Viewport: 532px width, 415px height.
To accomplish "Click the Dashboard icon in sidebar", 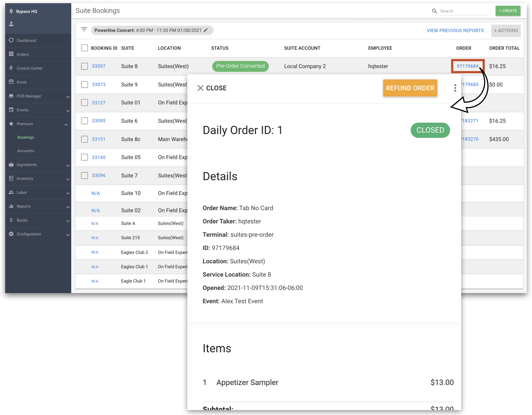I will pyautogui.click(x=12, y=40).
